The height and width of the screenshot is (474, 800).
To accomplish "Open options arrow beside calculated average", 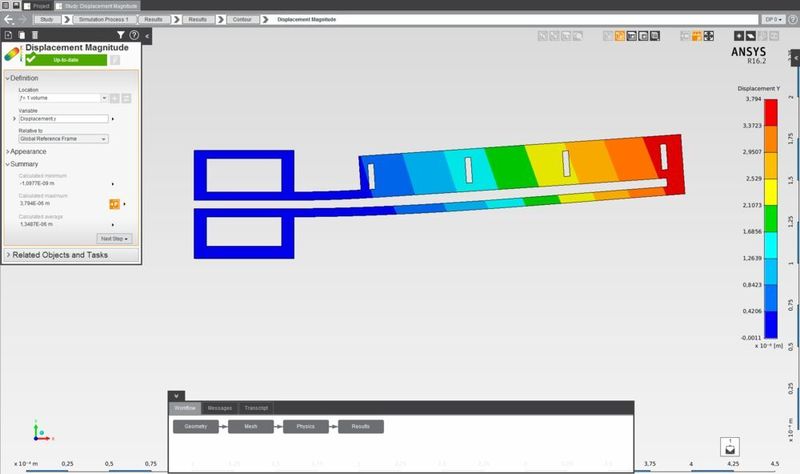I will [x=113, y=224].
